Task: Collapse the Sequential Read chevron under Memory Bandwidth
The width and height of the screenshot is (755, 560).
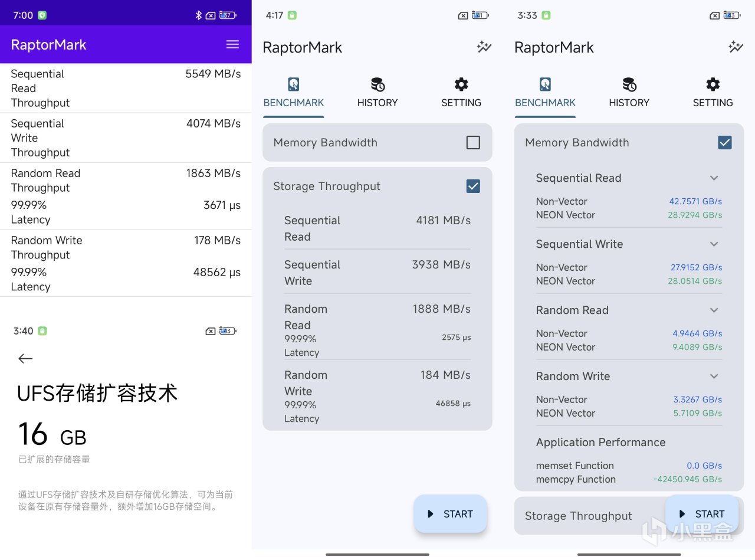Action: coord(714,178)
